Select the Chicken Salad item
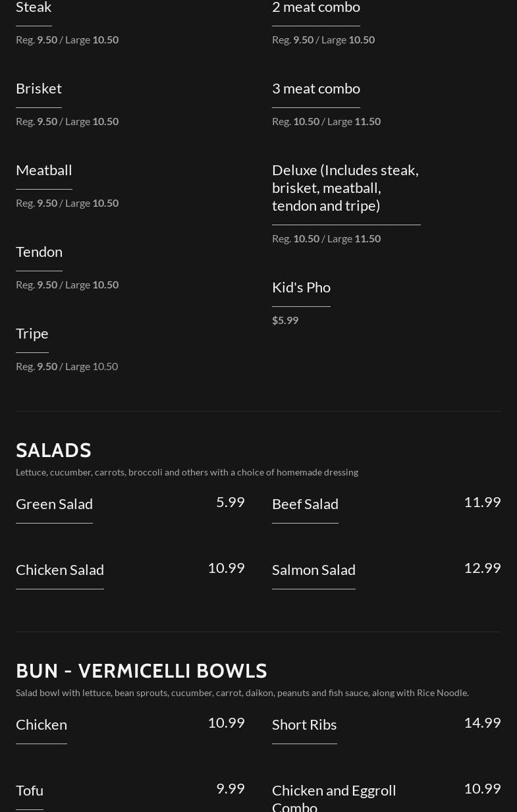The image size is (517, 812). pyautogui.click(x=60, y=570)
